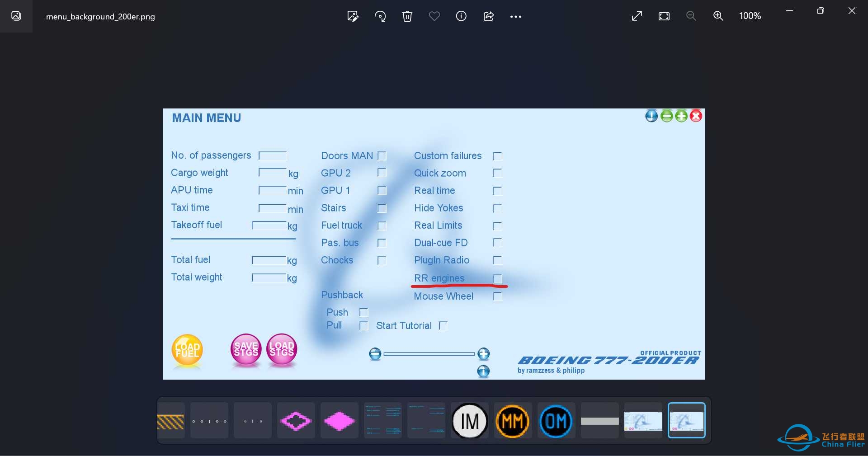Select the currently highlighted last menu thumbnail

687,420
